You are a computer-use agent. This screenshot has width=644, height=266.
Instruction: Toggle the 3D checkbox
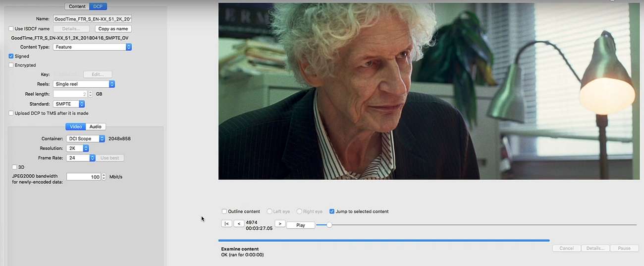coord(14,167)
